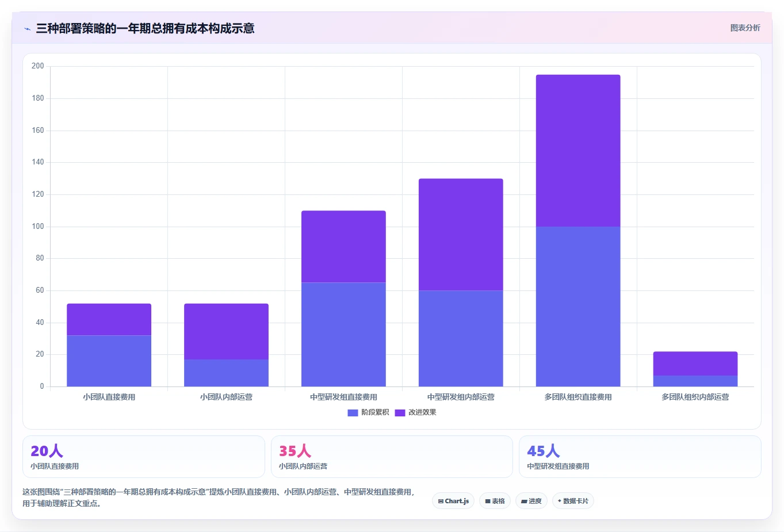Click the lightning icon beside the chart title
Viewport: 784px width, 532px height.
pyautogui.click(x=27, y=29)
